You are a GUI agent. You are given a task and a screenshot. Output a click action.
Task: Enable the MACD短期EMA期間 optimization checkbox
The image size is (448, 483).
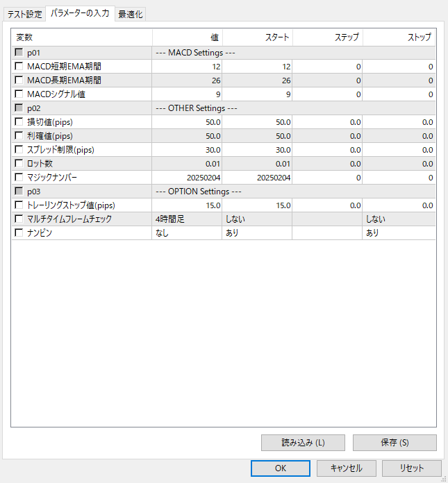click(19, 67)
